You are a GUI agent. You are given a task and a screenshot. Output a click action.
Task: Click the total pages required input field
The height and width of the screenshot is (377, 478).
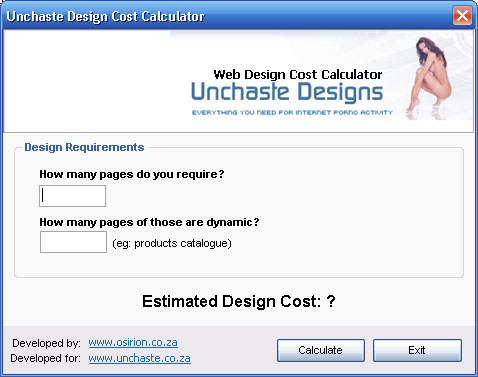pyautogui.click(x=72, y=196)
